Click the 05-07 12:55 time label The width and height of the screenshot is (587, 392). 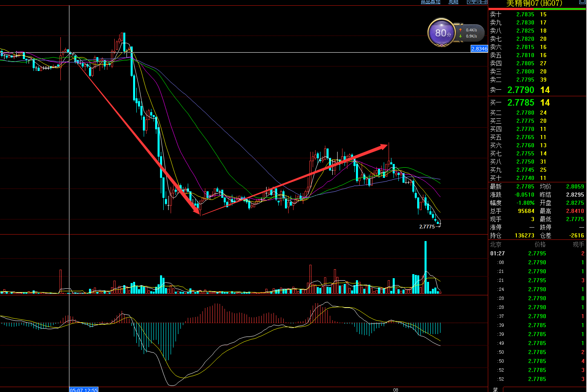(x=84, y=390)
